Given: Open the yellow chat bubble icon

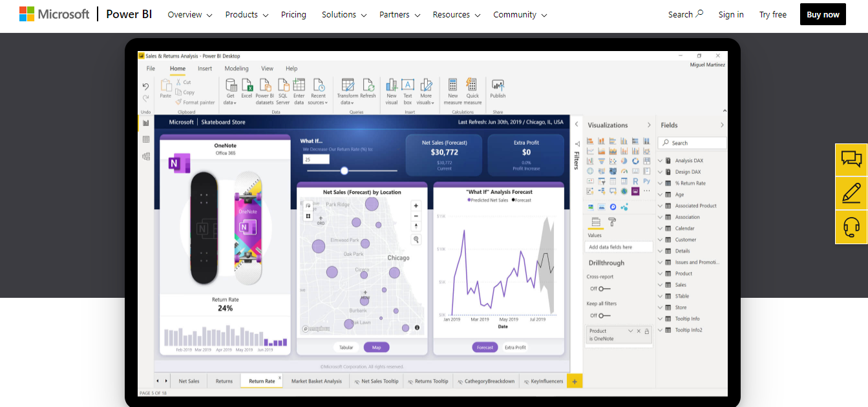Looking at the screenshot, I should pos(851,160).
